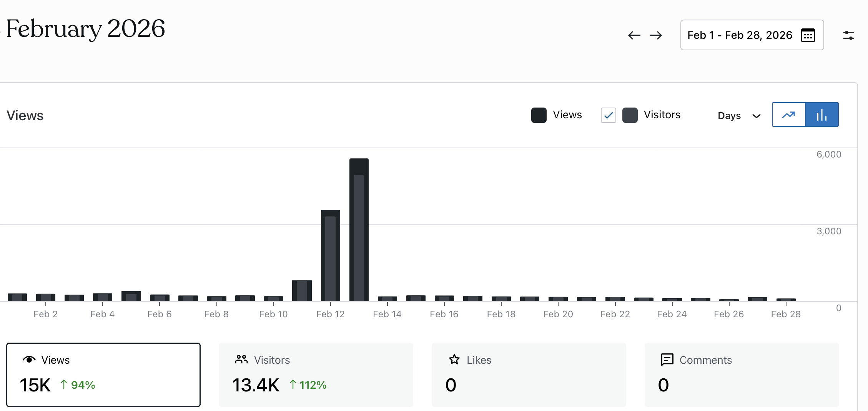Open the stats filter settings icon
The image size is (868, 411).
[x=848, y=35]
